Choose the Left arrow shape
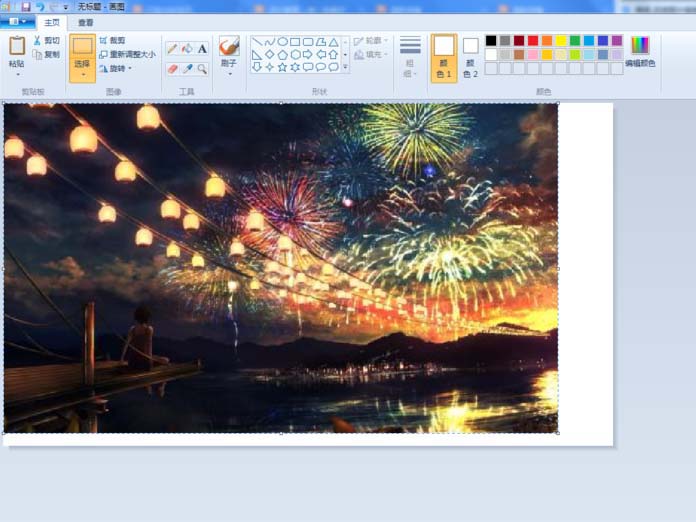 click(321, 55)
